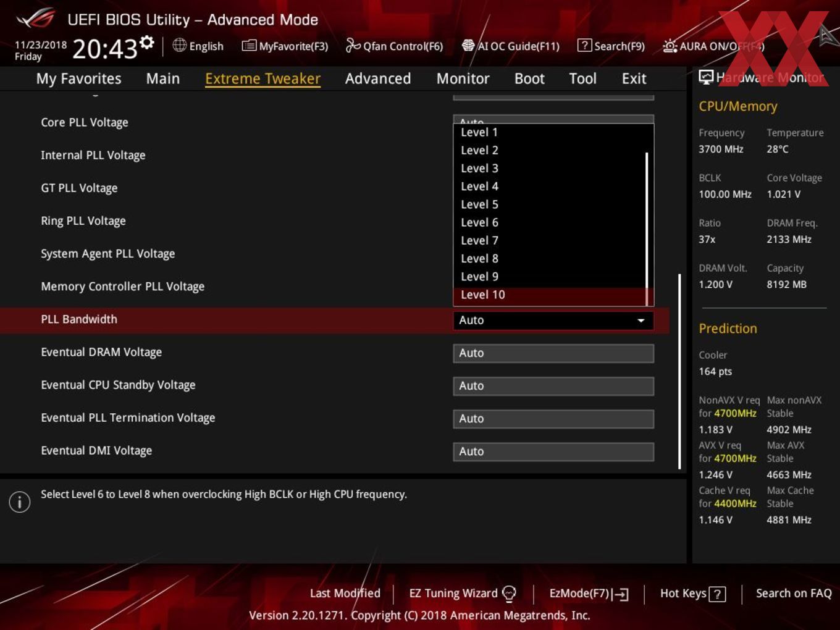Click the 11/23/2018 date text
Screen dimensions: 840x630
pos(41,45)
